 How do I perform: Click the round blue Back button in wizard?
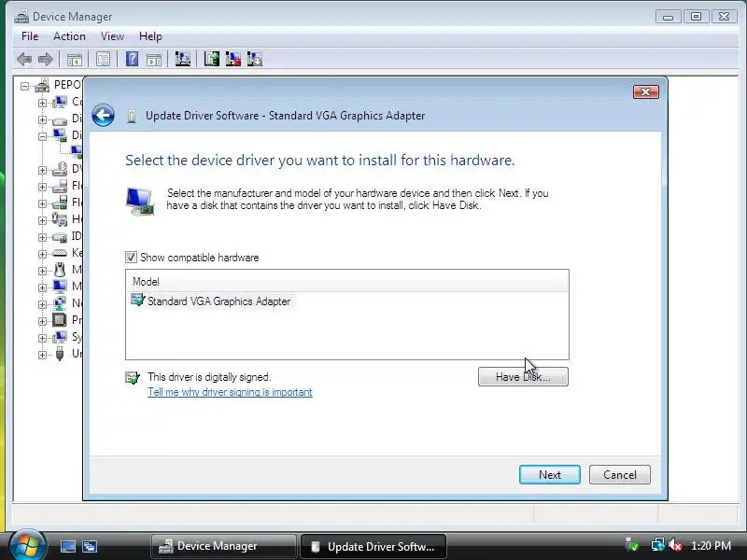(x=103, y=115)
